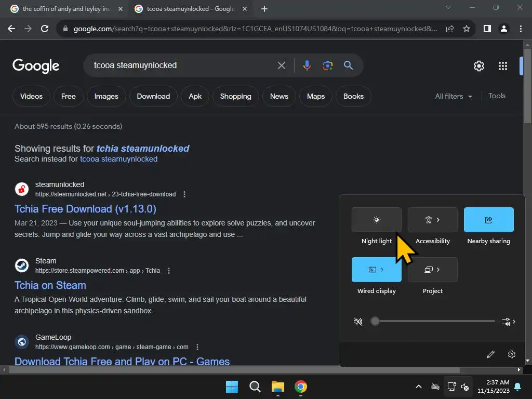
Task: Open all settings gear in quick panel
Action: coord(512,354)
